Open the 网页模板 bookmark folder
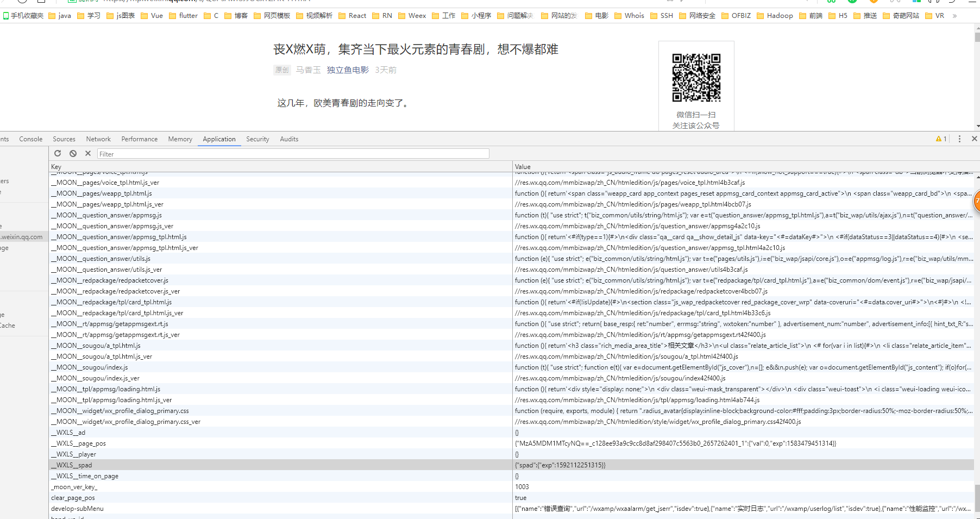This screenshot has height=519, width=980. [x=272, y=16]
